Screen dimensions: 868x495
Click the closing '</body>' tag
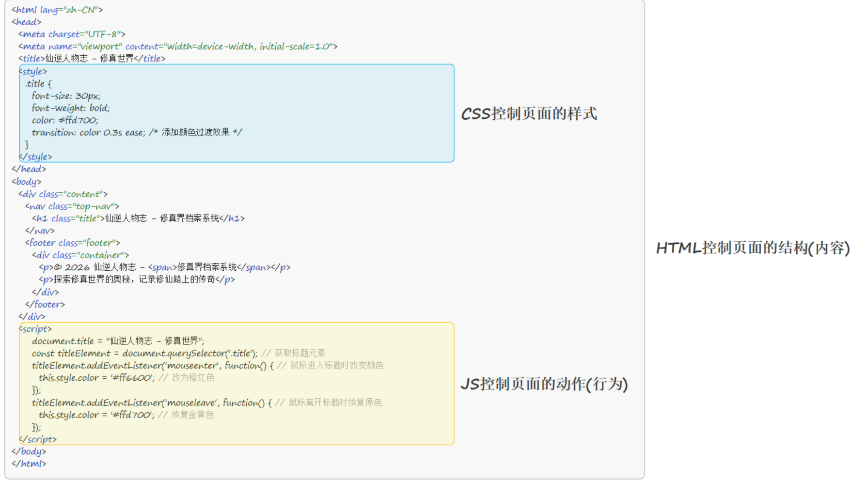(29, 451)
